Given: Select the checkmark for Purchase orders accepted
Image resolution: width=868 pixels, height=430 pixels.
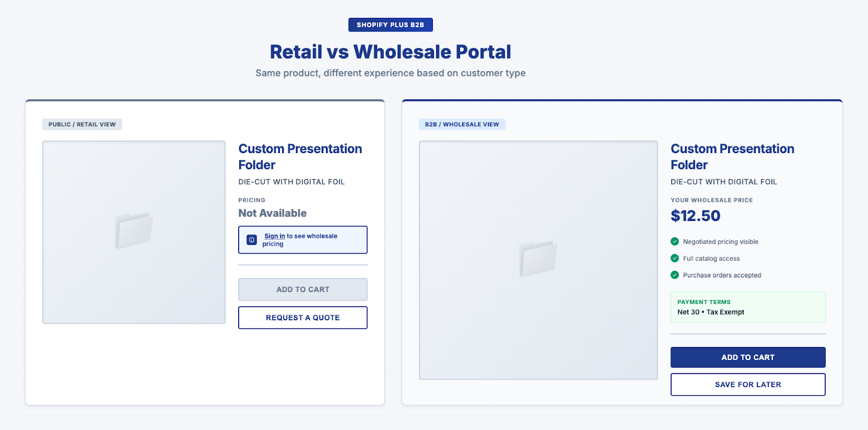Looking at the screenshot, I should click(x=675, y=275).
